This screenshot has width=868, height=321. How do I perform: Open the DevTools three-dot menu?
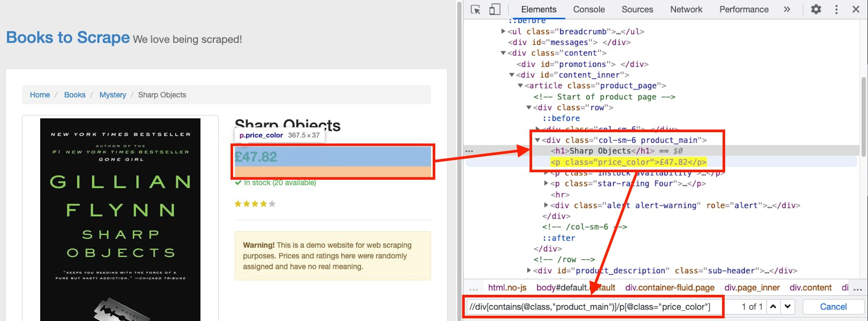point(836,9)
